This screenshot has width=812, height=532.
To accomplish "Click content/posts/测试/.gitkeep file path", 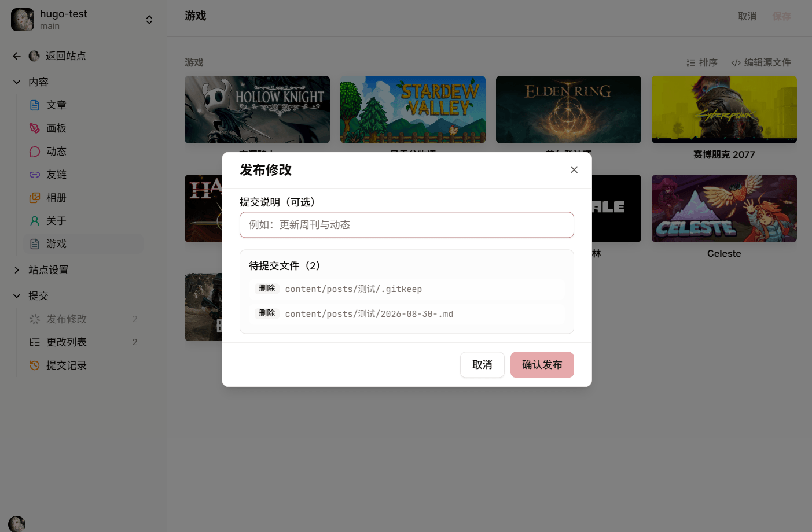I will pyautogui.click(x=354, y=289).
